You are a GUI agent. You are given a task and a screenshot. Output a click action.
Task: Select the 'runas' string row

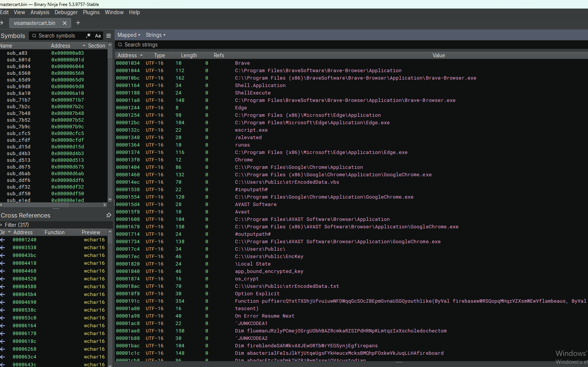(351, 145)
